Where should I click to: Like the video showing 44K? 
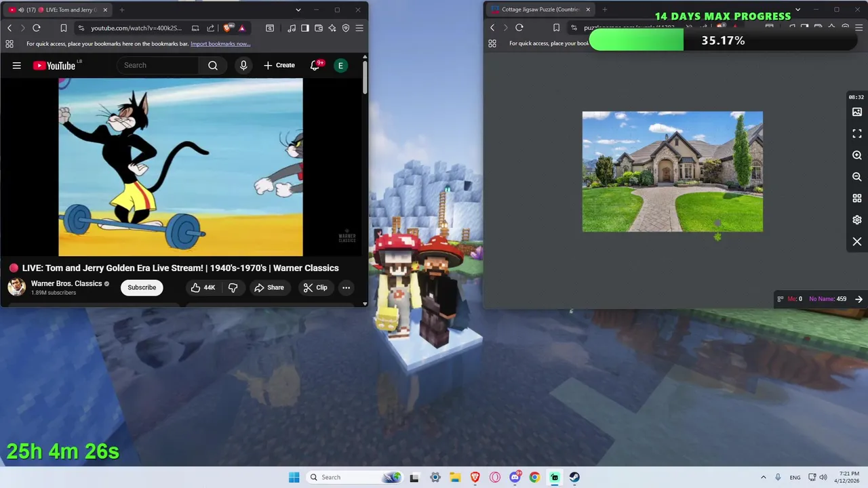point(203,287)
